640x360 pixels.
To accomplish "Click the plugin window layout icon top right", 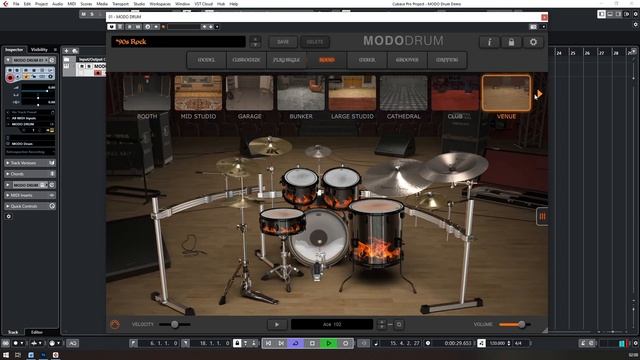I will (x=533, y=27).
